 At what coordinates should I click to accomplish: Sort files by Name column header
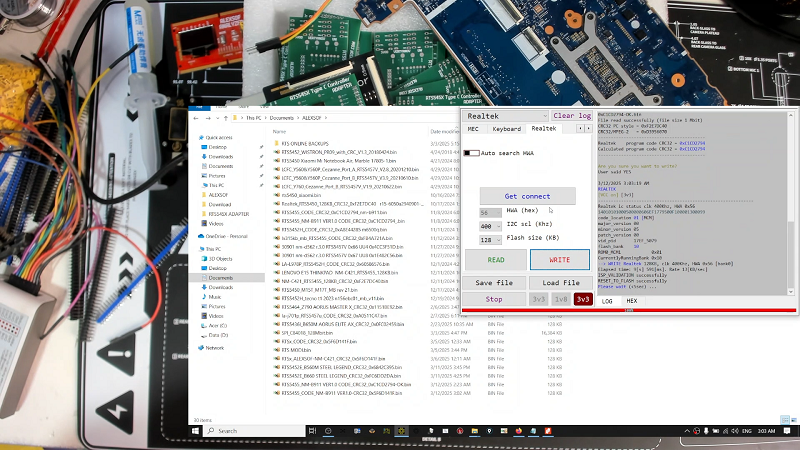(279, 131)
